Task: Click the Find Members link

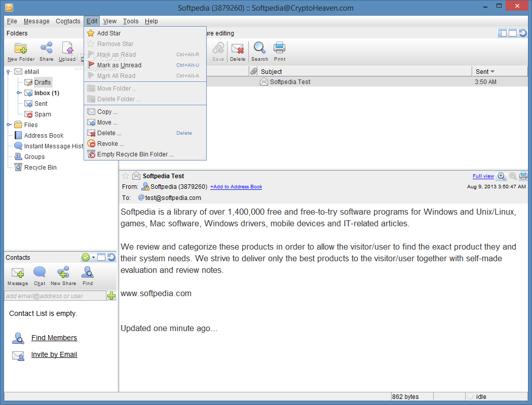Action: (x=54, y=338)
